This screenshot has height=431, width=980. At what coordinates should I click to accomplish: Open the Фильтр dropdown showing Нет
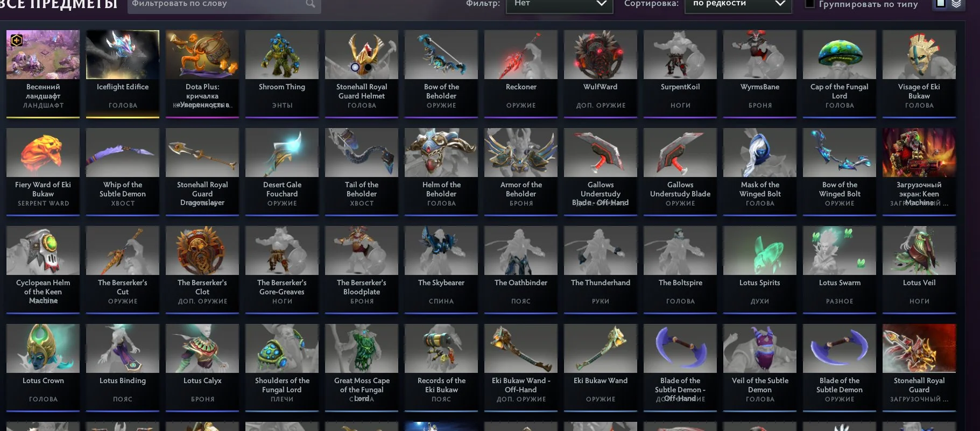click(559, 5)
